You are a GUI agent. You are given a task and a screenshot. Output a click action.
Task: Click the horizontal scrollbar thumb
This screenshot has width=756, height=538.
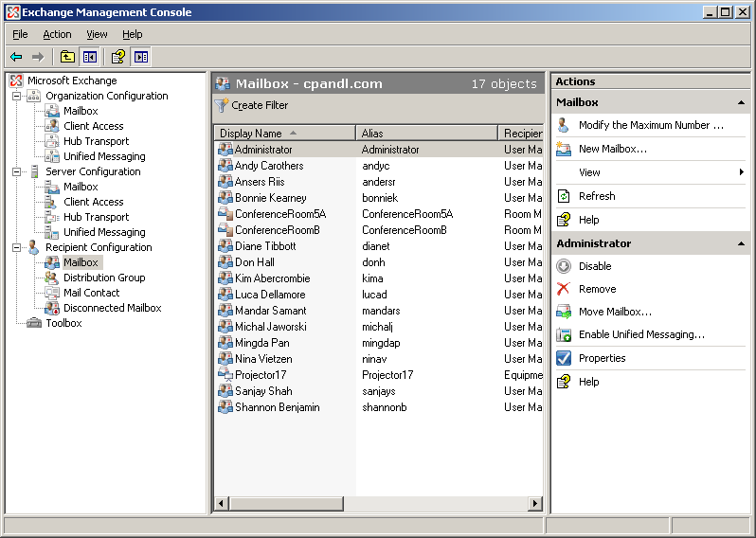(x=286, y=504)
